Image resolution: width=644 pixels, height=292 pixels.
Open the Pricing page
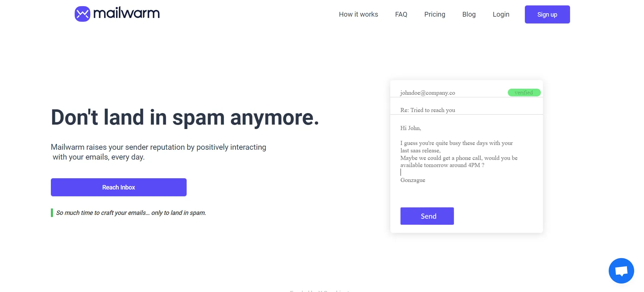[435, 14]
